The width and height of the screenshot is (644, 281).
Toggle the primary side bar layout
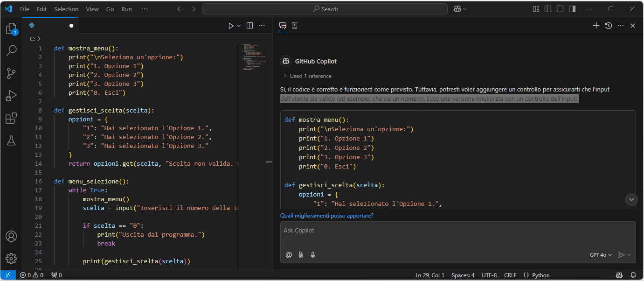(548, 9)
